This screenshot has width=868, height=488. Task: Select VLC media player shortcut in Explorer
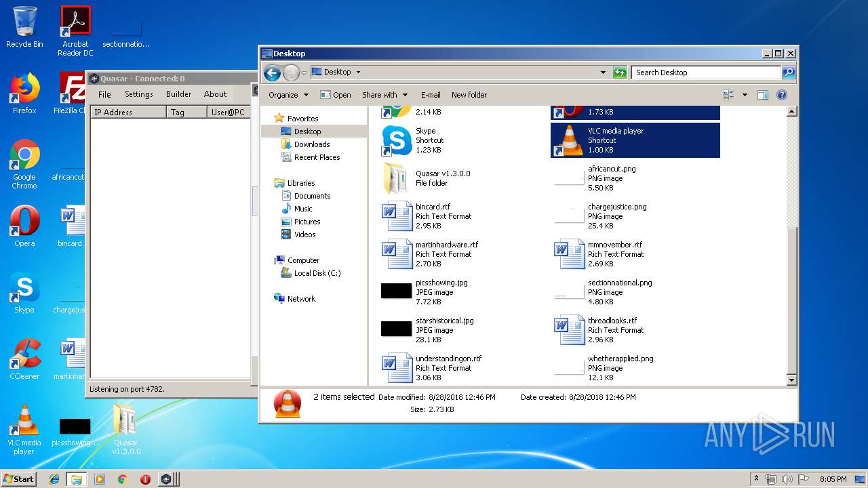635,140
